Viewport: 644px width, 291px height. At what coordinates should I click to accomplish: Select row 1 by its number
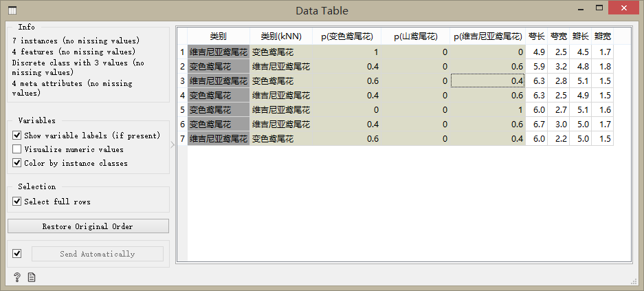click(x=182, y=52)
